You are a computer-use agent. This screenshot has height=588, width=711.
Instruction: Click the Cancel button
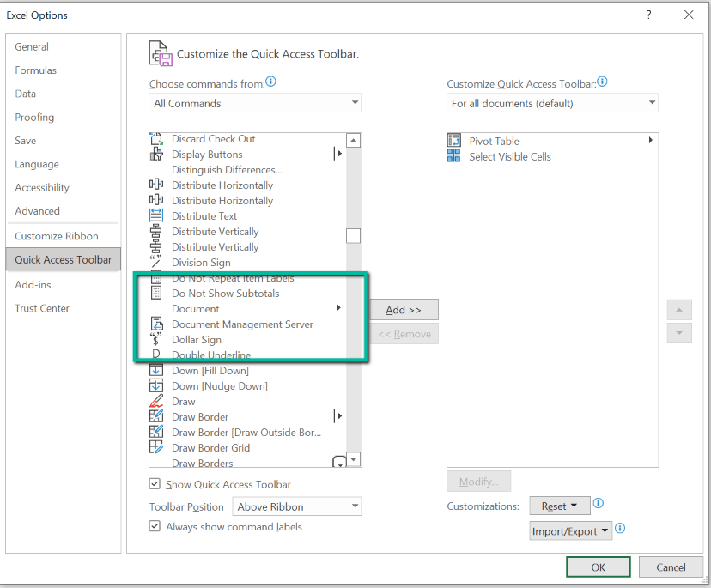click(x=671, y=567)
